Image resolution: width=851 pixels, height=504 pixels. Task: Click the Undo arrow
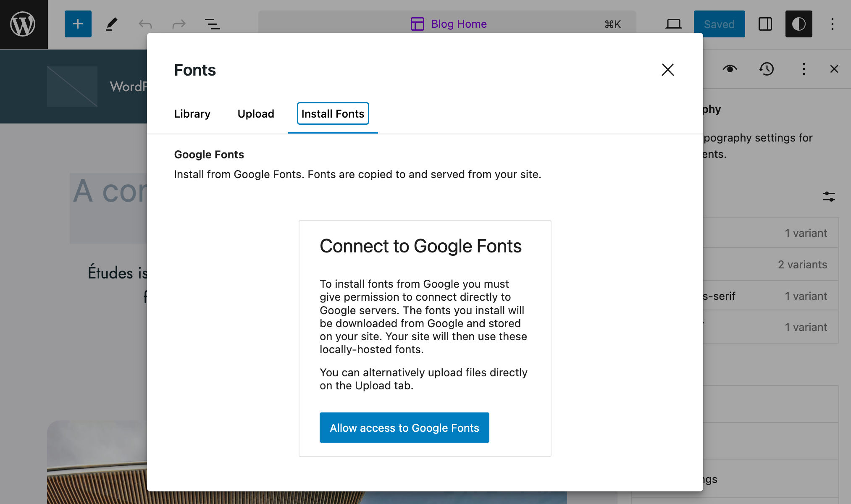[x=144, y=24]
